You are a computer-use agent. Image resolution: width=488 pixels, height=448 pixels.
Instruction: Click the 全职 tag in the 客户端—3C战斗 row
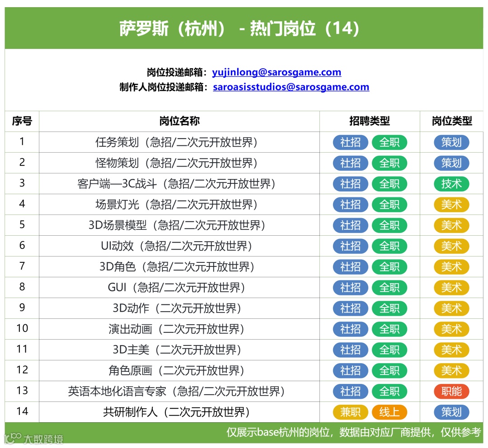click(x=389, y=184)
